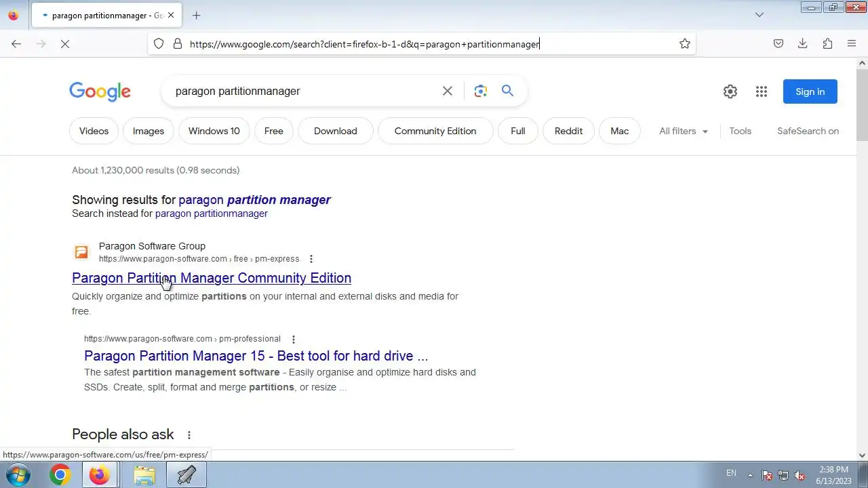This screenshot has height=488, width=868.
Task: Click the corrected paragon partition manager link
Action: point(254,200)
